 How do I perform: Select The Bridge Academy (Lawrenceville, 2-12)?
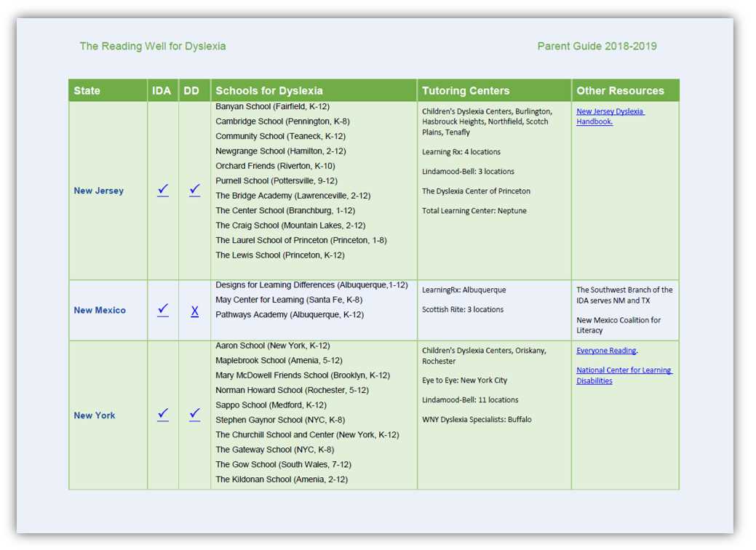coord(293,196)
